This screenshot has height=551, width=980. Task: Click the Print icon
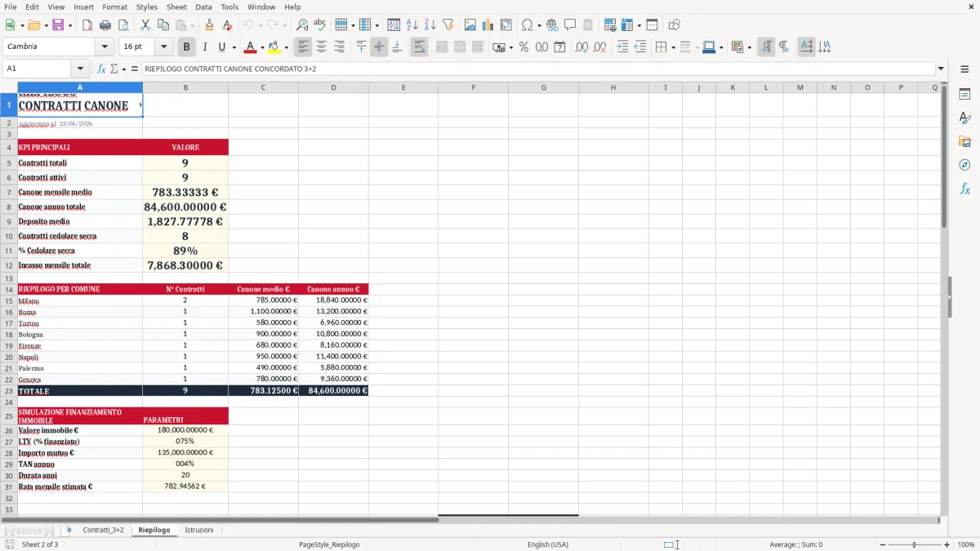click(x=105, y=25)
